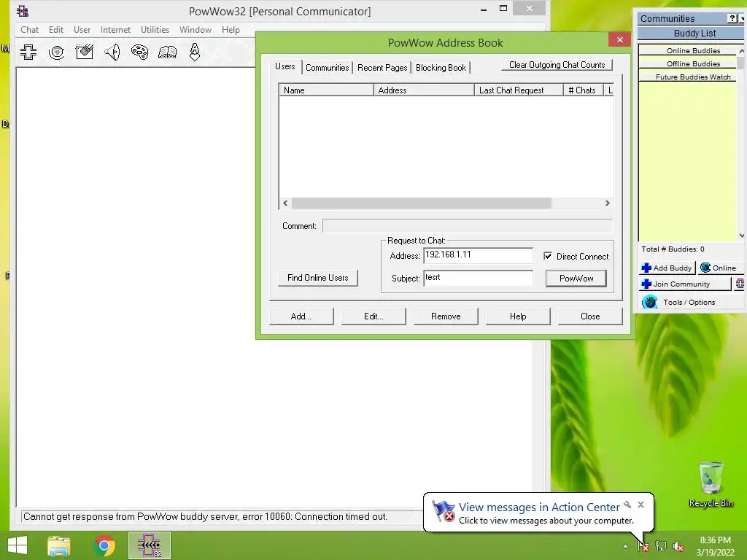Click the cross-shaped PowWow toolbar icon
The image size is (747, 560).
(28, 52)
